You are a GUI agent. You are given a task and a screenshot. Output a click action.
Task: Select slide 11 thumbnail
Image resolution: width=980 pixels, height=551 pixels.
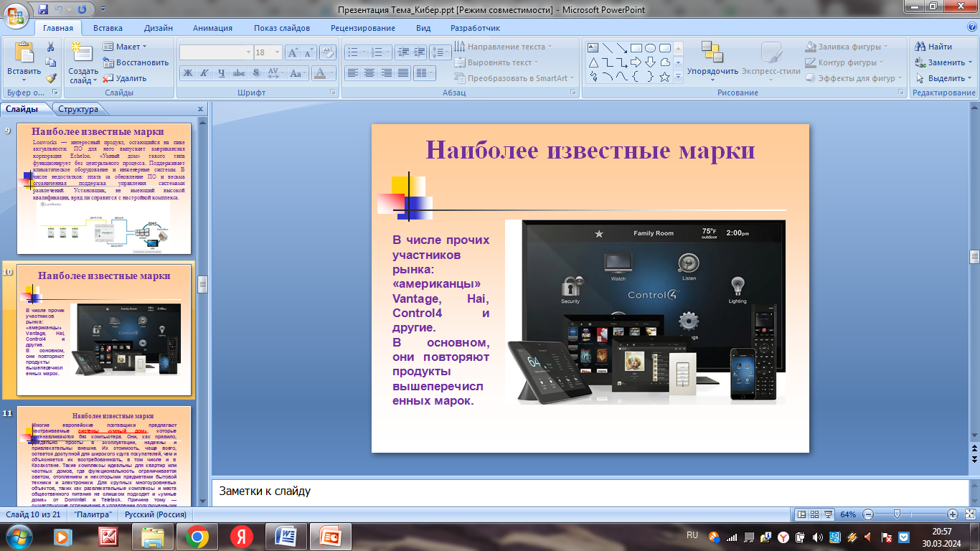click(103, 456)
